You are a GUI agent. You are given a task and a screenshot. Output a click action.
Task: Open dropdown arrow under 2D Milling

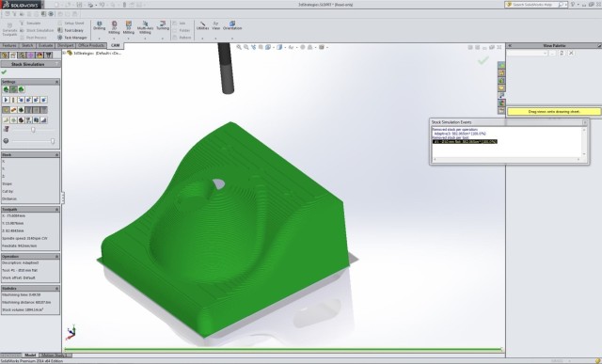114,39
